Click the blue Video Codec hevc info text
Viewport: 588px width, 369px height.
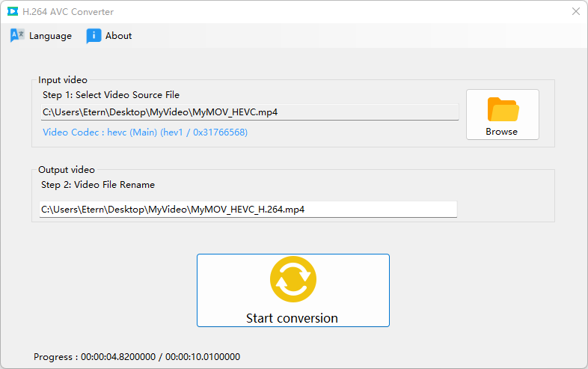click(145, 132)
